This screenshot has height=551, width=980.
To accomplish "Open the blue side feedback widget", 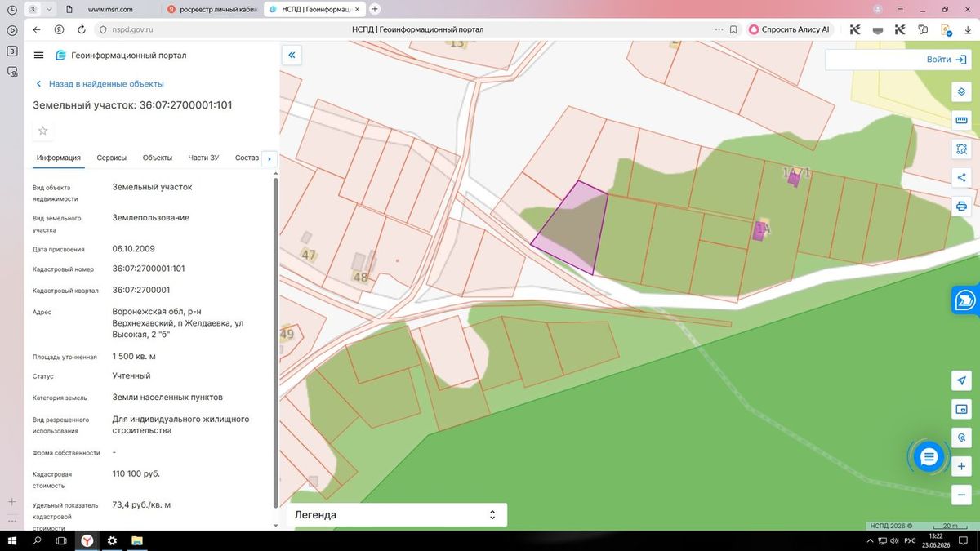I will pos(966,300).
